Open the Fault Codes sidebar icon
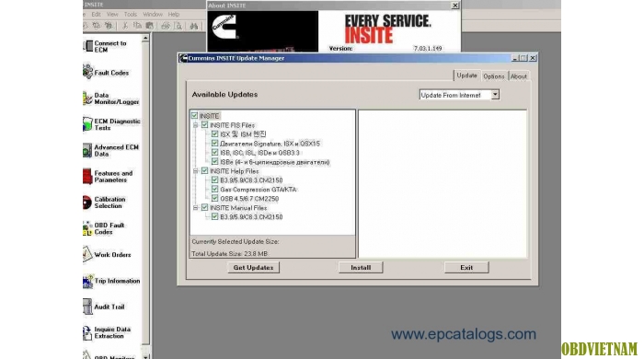This screenshot has height=359, width=644. tap(87, 73)
